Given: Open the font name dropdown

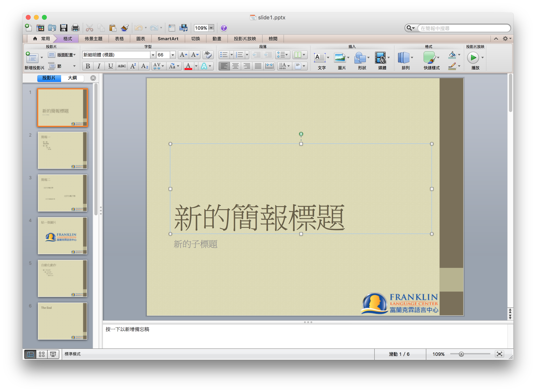Looking at the screenshot, I should pyautogui.click(x=153, y=55).
